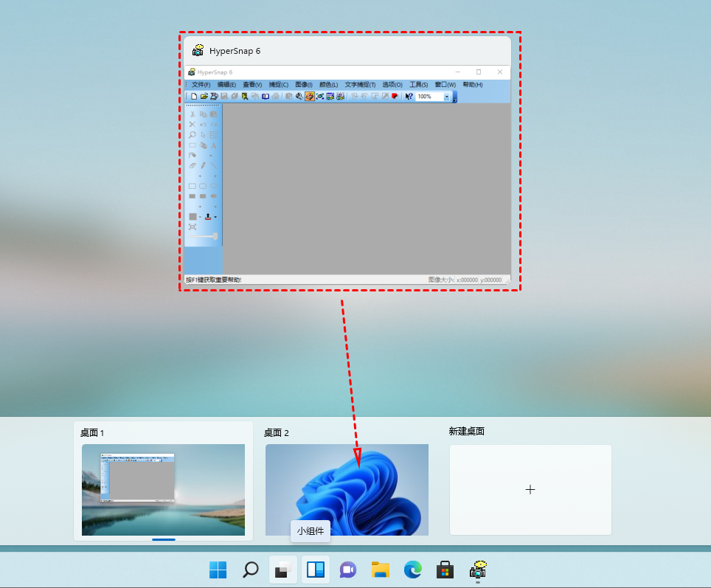The height and width of the screenshot is (588, 711).
Task: Open 选项(O) menu in HyperSnap preview
Action: tap(392, 85)
